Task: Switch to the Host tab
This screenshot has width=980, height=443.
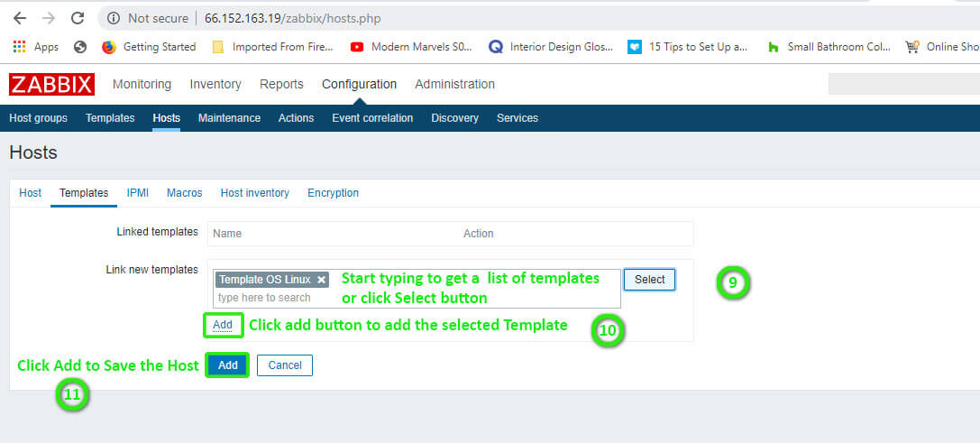Action: click(30, 193)
